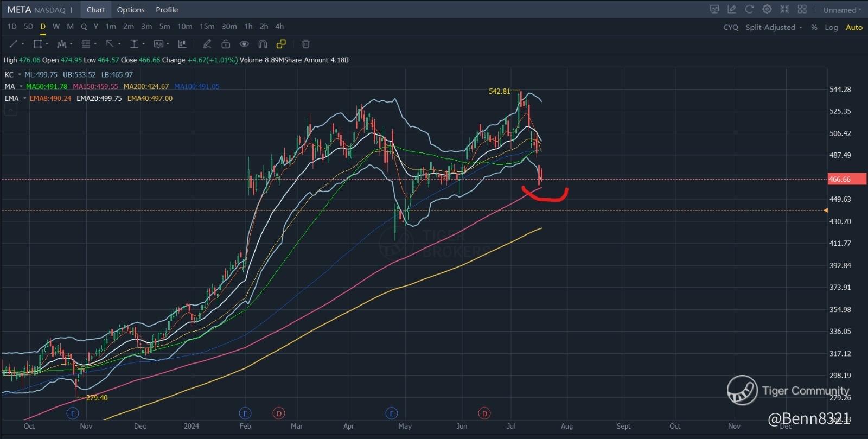Select the arrow drawing tool
This screenshot has width=868, height=439.
110,44
